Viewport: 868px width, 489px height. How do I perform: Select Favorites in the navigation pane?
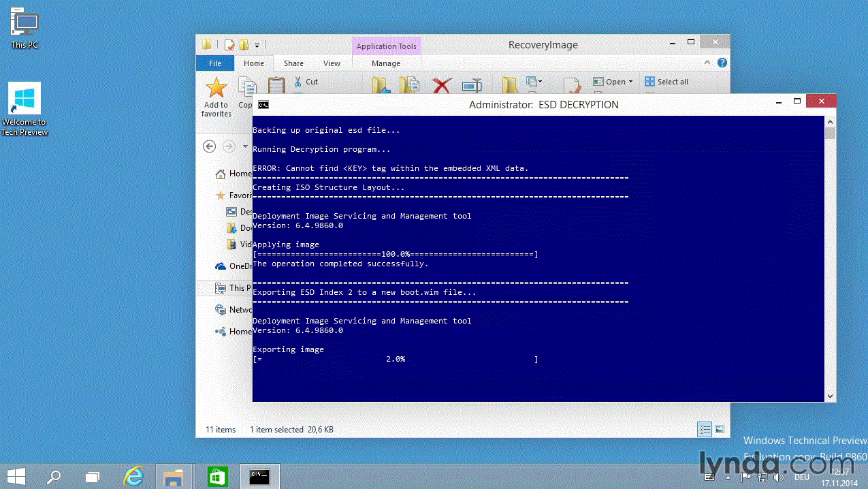point(234,195)
